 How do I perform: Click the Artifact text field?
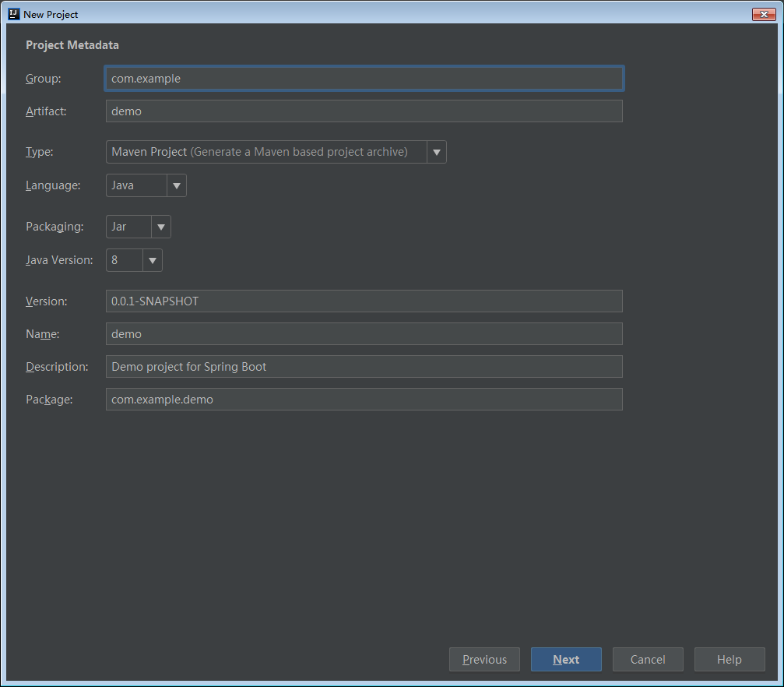coord(364,111)
